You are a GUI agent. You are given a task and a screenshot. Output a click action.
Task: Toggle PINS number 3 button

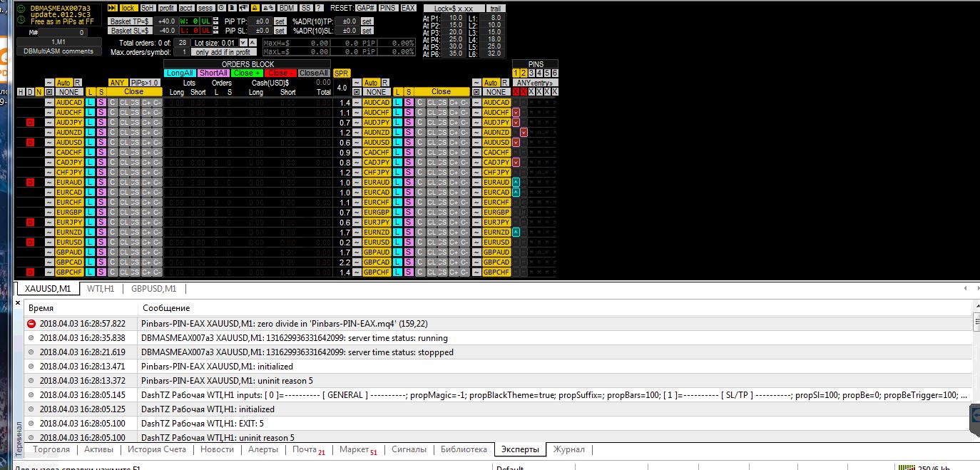point(531,73)
